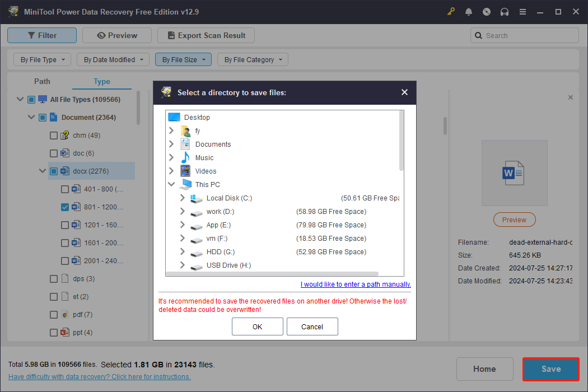Click the Search input field

coord(524,36)
